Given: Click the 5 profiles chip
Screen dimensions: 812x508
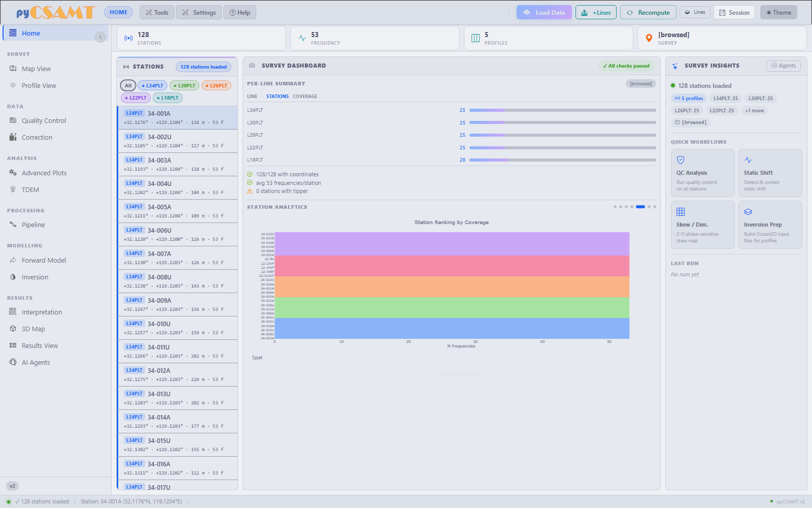Looking at the screenshot, I should pos(689,98).
